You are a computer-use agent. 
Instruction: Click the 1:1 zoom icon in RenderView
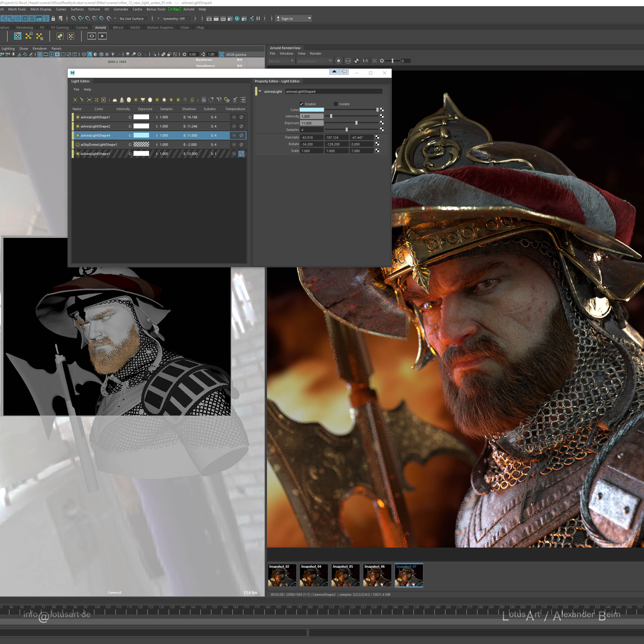365,61
